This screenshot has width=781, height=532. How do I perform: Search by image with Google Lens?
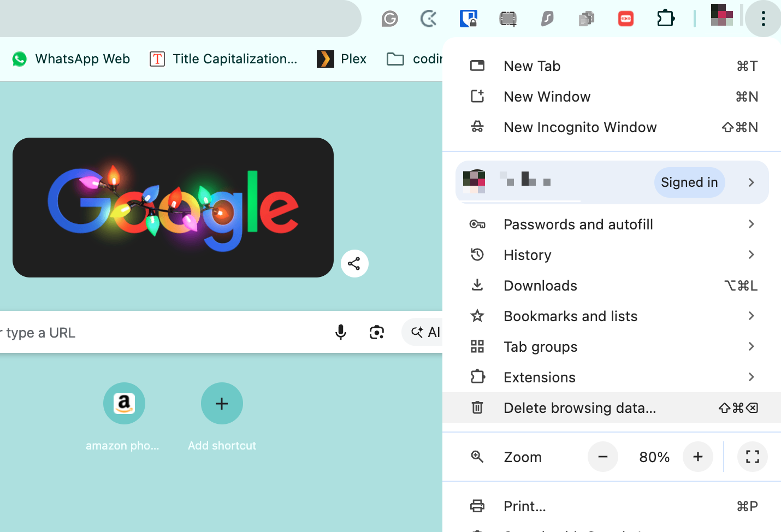coord(376,332)
